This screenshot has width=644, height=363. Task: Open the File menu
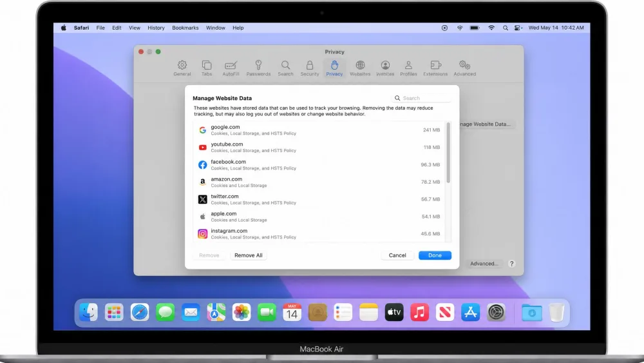100,28
